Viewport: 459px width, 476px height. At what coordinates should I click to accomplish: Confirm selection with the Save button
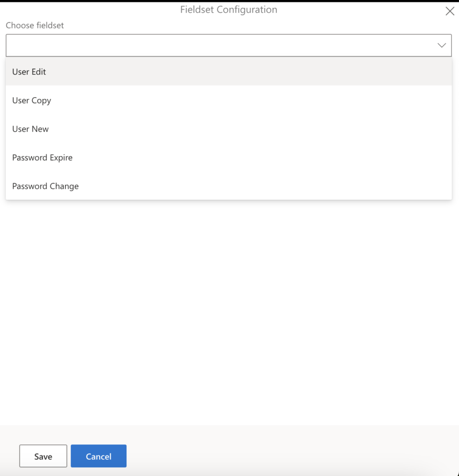tap(43, 456)
